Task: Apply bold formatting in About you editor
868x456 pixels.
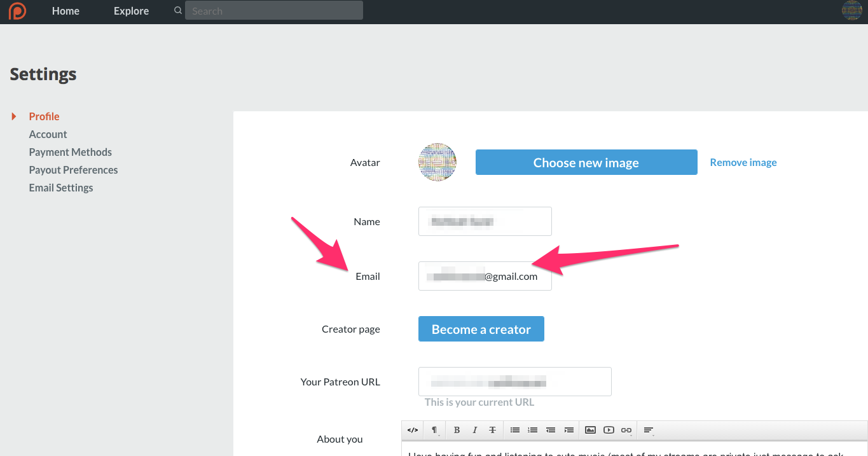Action: pyautogui.click(x=457, y=430)
